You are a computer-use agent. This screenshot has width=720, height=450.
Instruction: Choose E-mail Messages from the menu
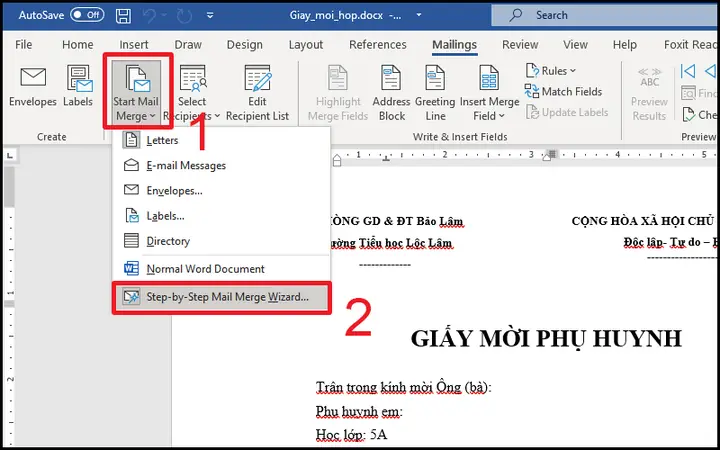point(221,165)
